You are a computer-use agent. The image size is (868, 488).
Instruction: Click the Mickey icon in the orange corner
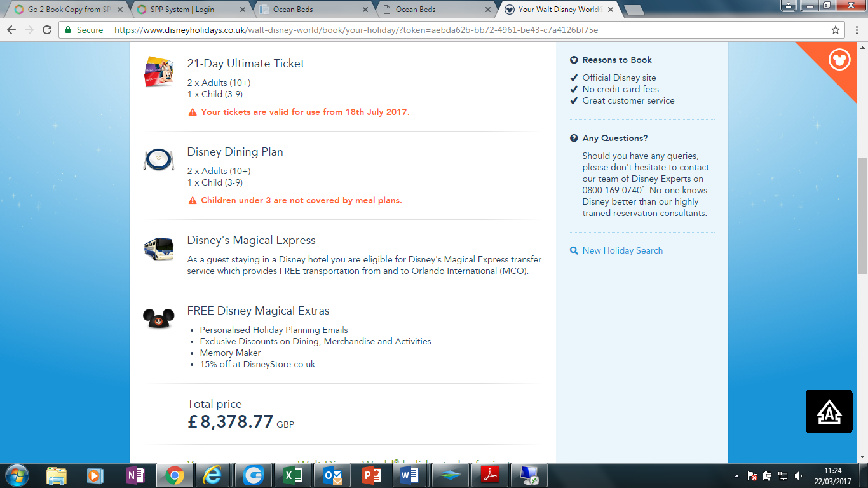[839, 60]
